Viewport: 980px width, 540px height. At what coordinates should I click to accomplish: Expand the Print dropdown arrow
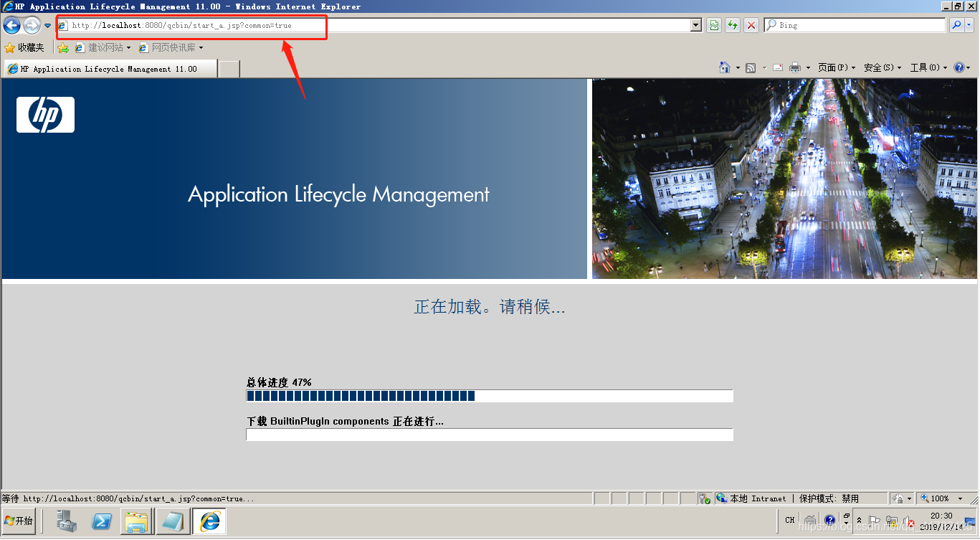point(808,67)
